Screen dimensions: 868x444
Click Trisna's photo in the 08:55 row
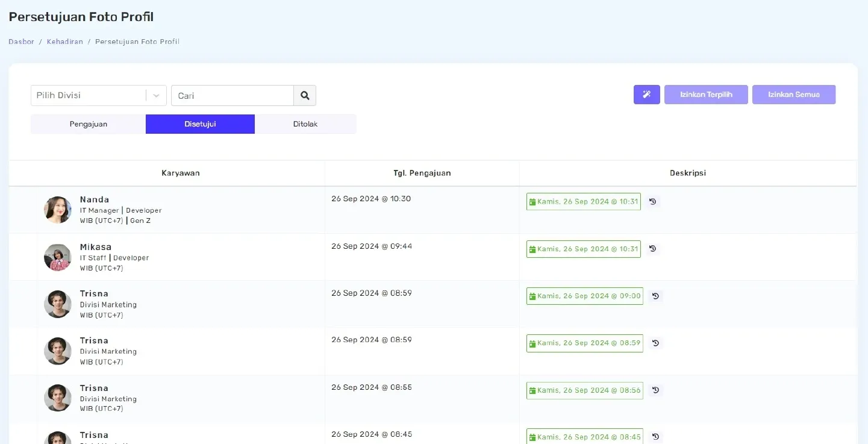pyautogui.click(x=58, y=398)
